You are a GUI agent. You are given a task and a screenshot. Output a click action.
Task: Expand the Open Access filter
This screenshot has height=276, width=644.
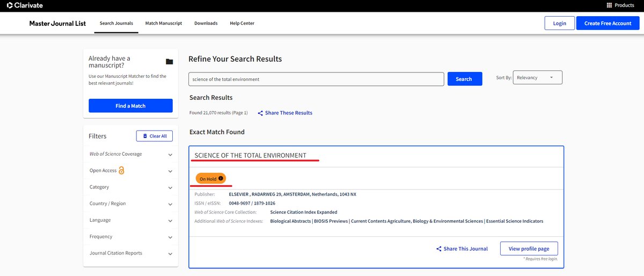pyautogui.click(x=131, y=171)
